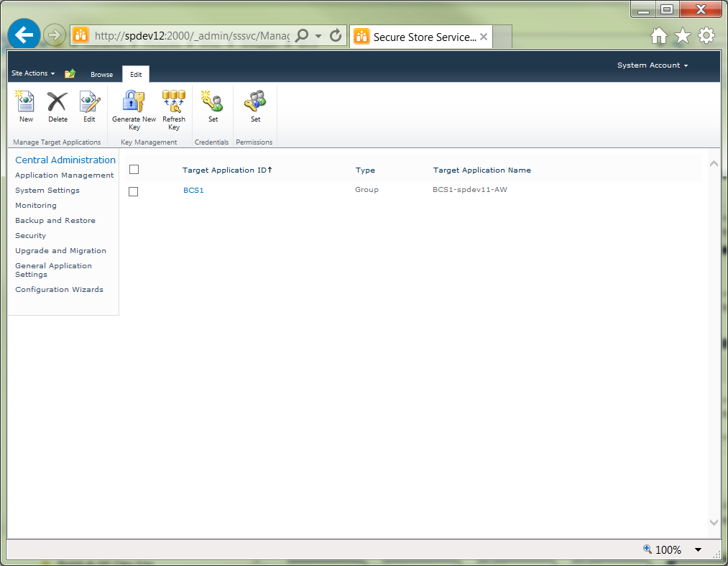This screenshot has height=566, width=728.
Task: Go to Central Administration home
Action: pos(65,160)
